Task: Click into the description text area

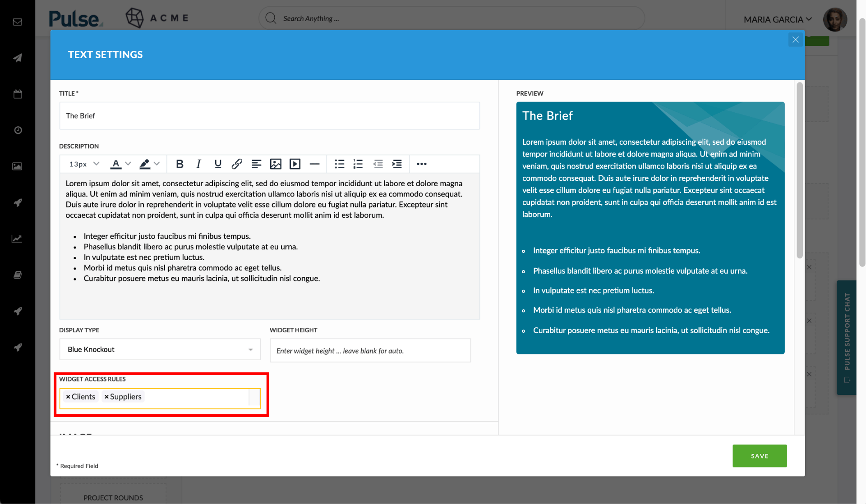Action: 269,246
